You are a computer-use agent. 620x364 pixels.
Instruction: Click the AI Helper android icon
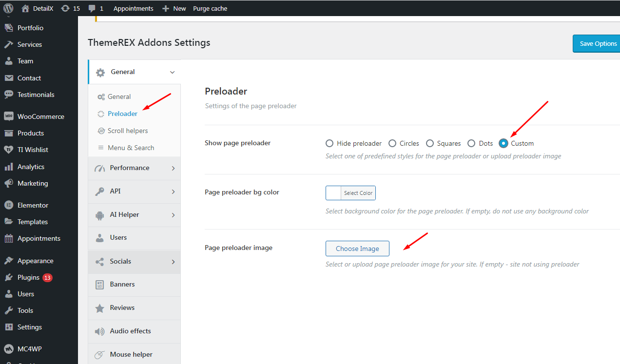100,215
